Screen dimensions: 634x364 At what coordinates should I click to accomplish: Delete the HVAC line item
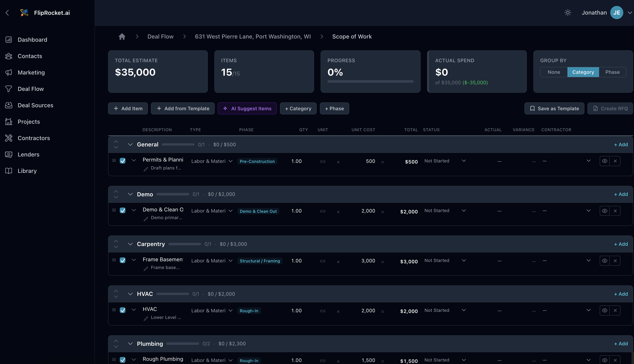tap(615, 310)
